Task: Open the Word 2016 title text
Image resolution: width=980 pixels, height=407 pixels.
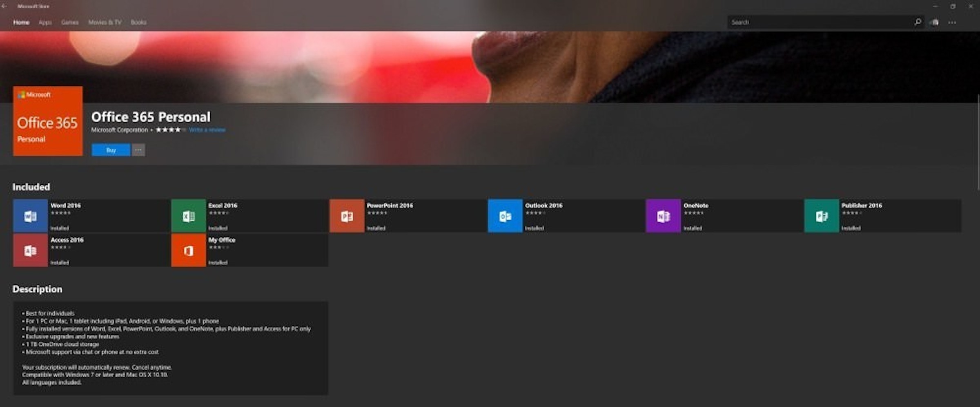Action: pos(66,206)
